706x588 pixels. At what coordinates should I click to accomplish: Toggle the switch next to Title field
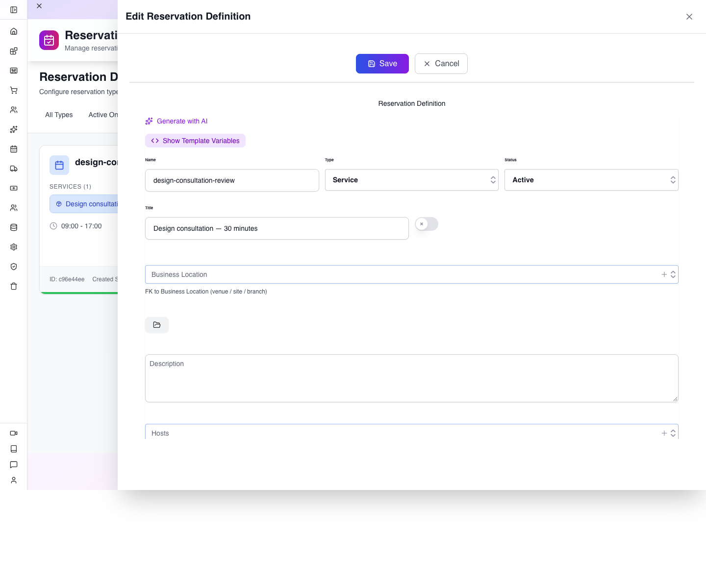click(427, 224)
